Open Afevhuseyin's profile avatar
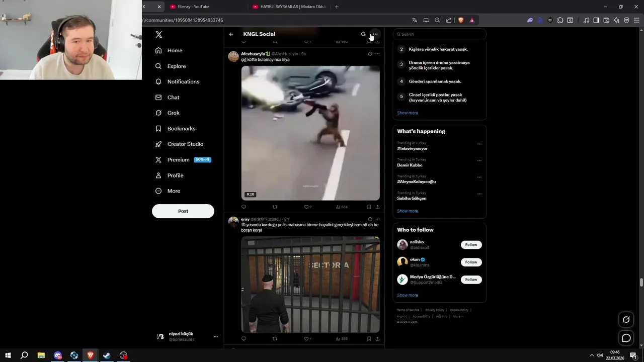Screen dimensions: 644x362 pyautogui.click(x=233, y=56)
